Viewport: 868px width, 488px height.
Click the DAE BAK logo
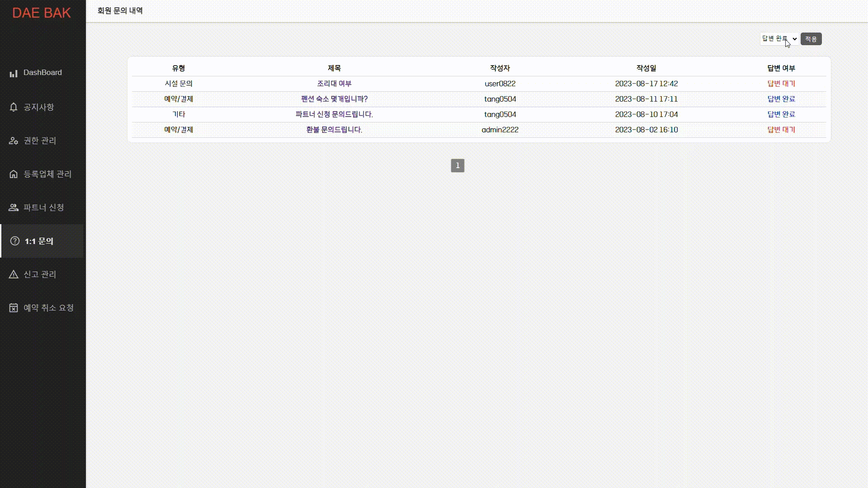tap(42, 13)
